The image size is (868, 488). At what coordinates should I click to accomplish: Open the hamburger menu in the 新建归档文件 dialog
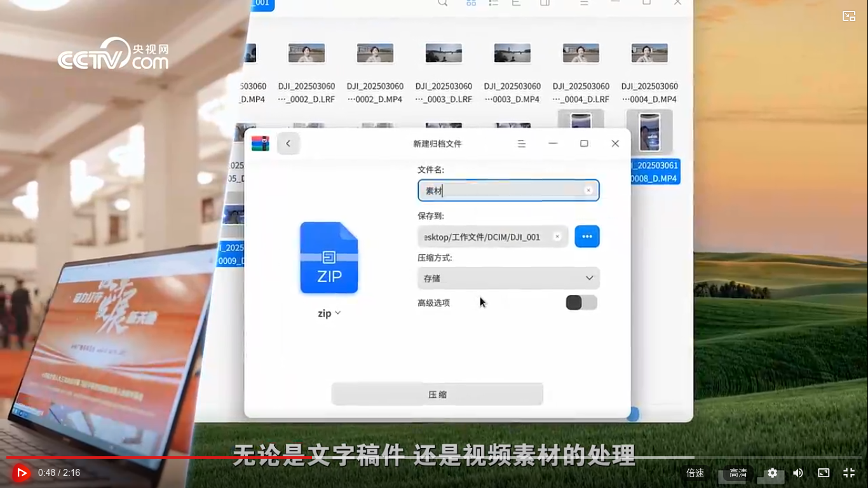tap(522, 144)
